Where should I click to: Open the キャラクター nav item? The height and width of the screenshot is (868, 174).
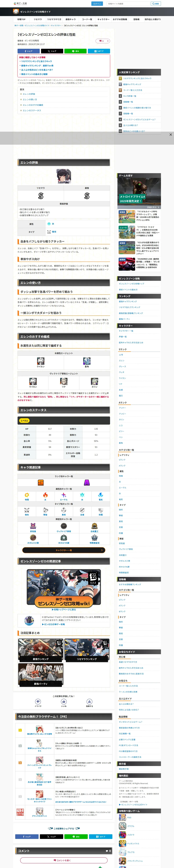103,19
